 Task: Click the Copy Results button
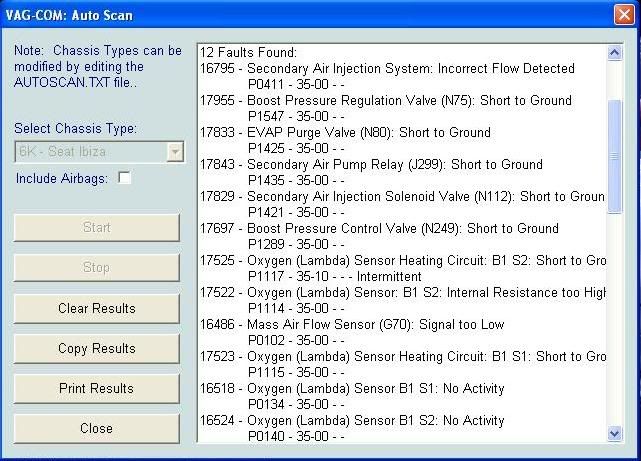coord(97,348)
